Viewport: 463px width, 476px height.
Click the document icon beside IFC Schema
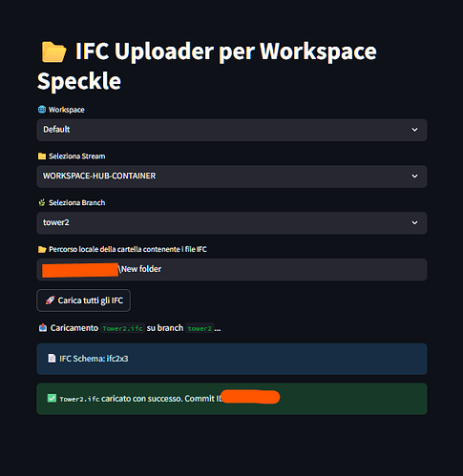point(52,359)
